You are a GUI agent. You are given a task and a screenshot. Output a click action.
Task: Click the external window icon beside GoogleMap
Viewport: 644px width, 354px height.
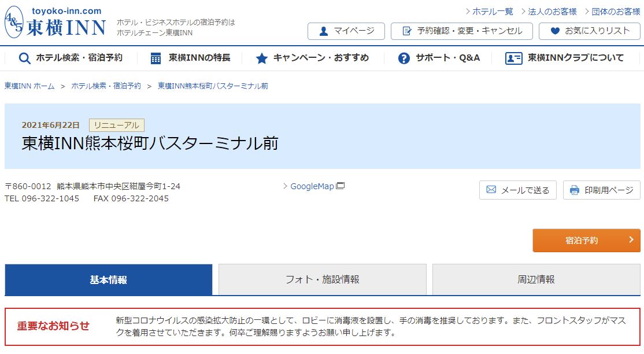pyautogui.click(x=340, y=186)
